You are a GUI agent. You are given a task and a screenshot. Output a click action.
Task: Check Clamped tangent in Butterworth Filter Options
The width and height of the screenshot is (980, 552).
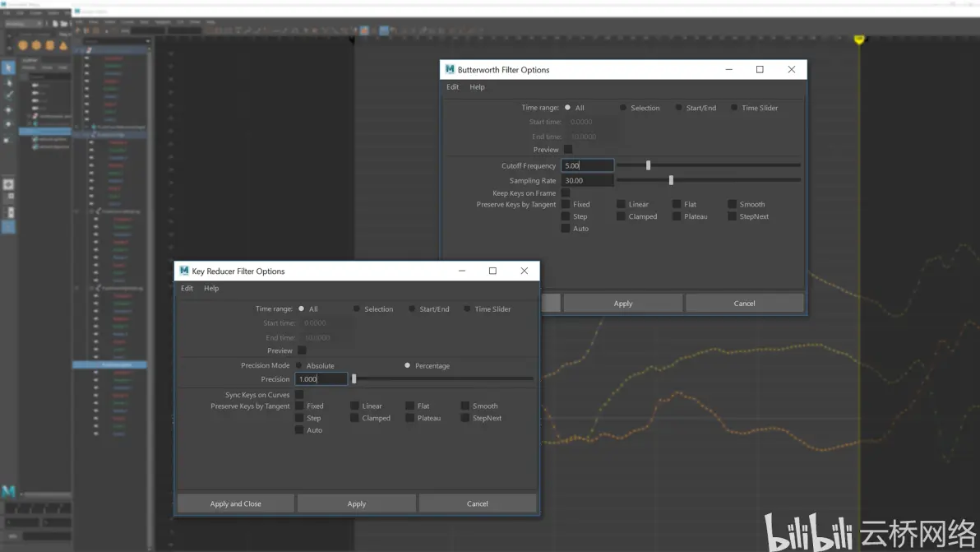point(621,216)
